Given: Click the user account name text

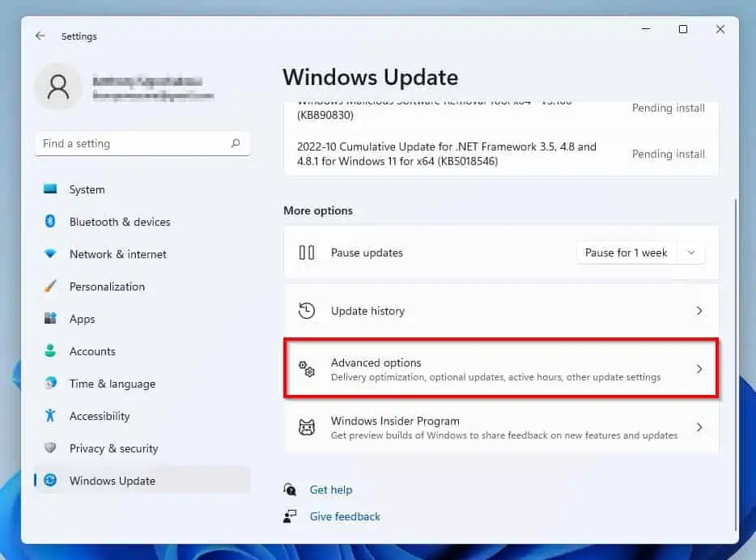Looking at the screenshot, I should click(x=147, y=80).
